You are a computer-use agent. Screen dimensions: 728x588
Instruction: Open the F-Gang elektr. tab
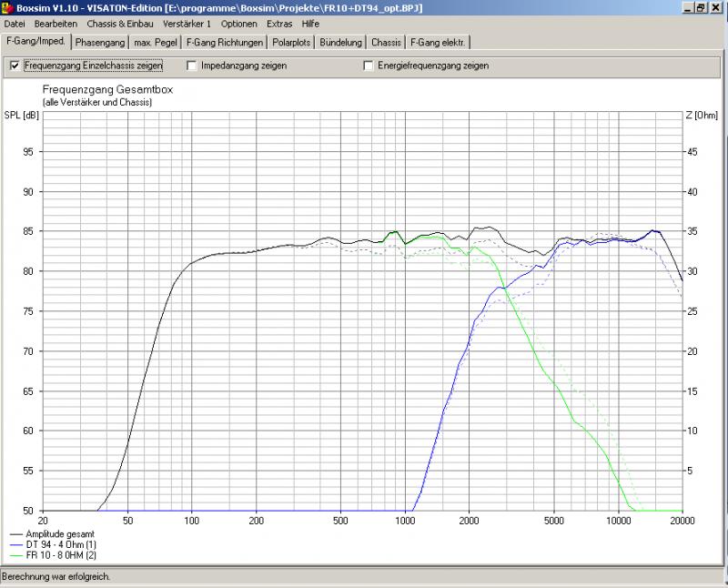tap(439, 42)
